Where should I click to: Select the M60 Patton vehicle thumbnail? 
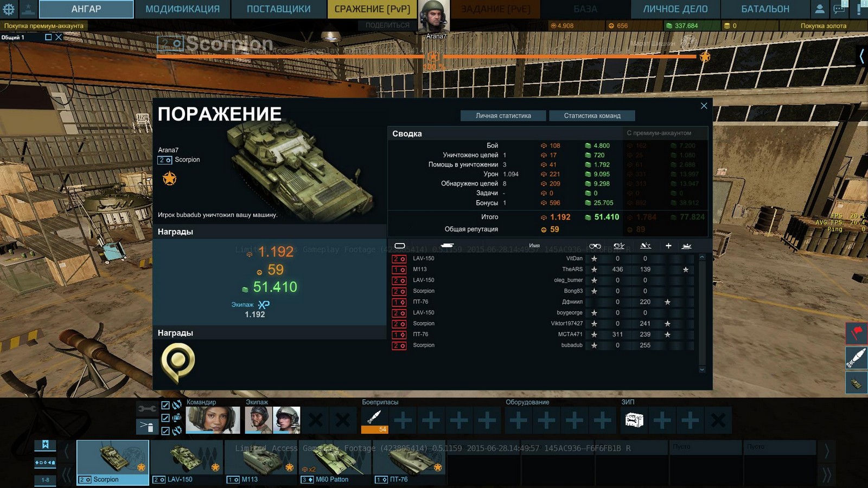click(335, 463)
